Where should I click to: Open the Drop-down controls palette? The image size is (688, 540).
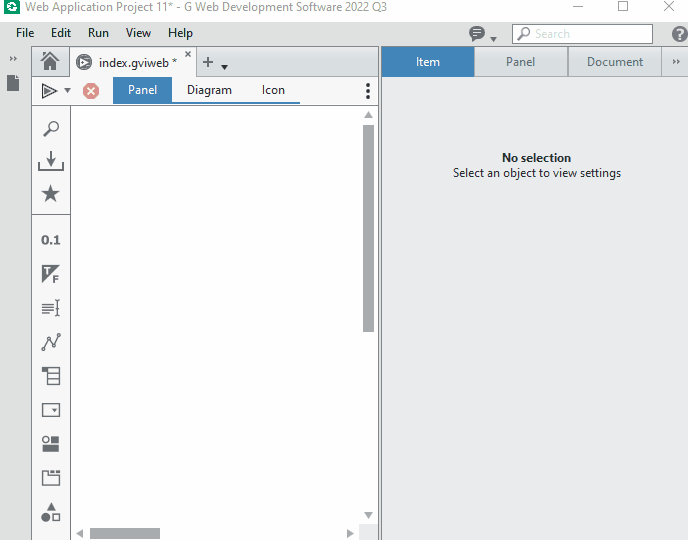point(51,410)
